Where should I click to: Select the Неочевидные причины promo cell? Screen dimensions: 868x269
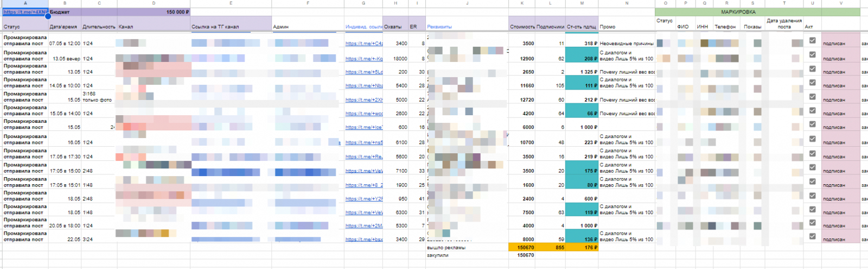pyautogui.click(x=627, y=40)
